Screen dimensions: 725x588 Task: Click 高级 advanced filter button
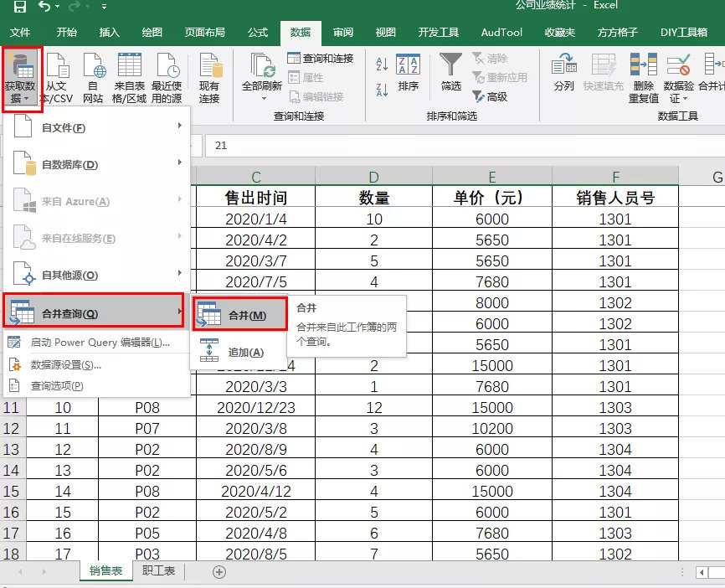pos(490,96)
